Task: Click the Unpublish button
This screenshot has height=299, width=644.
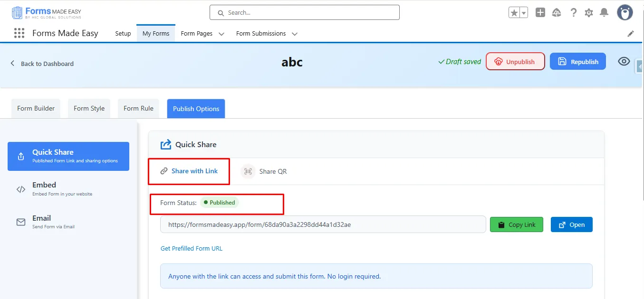Action: 515,62
